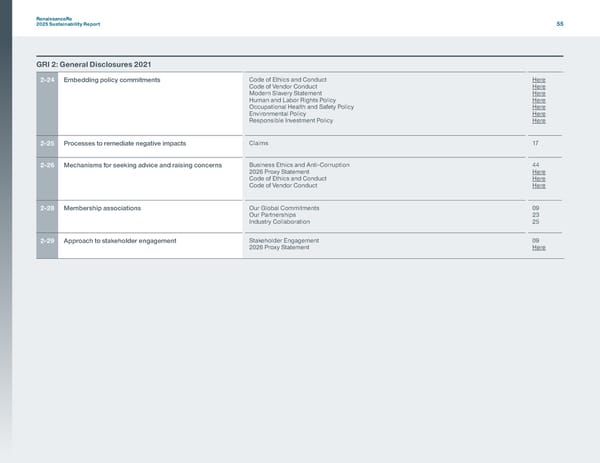The image size is (600, 463).
Task: Click page number 23 beside Our Partnerships
Action: 536,215
